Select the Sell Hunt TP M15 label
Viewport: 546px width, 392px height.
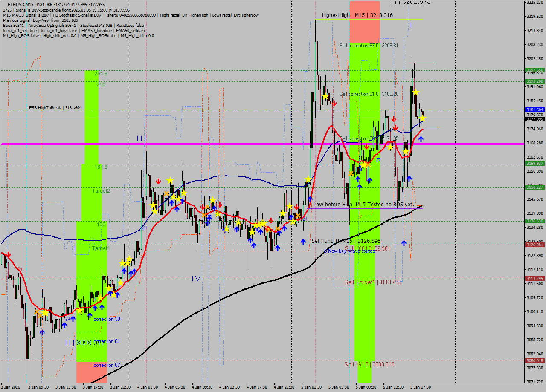coord(346,241)
